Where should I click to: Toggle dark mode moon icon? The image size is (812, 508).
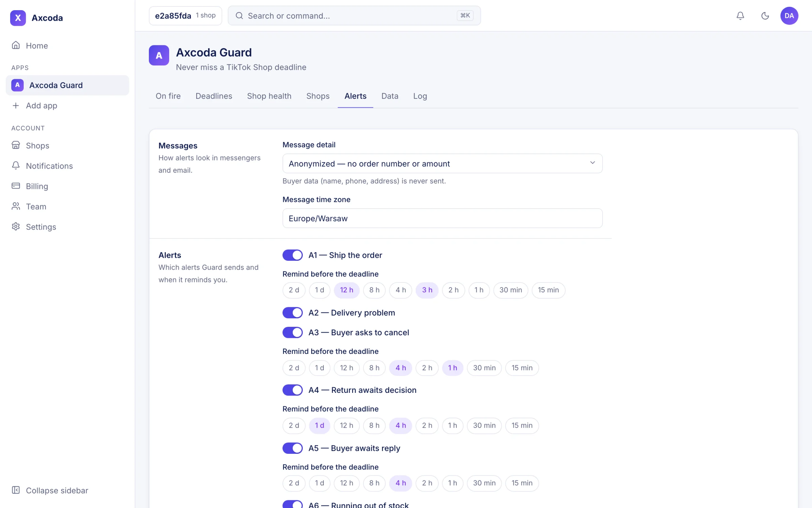pyautogui.click(x=765, y=16)
